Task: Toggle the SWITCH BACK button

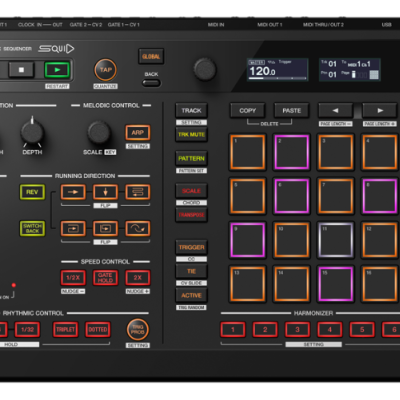Action: click(32, 228)
